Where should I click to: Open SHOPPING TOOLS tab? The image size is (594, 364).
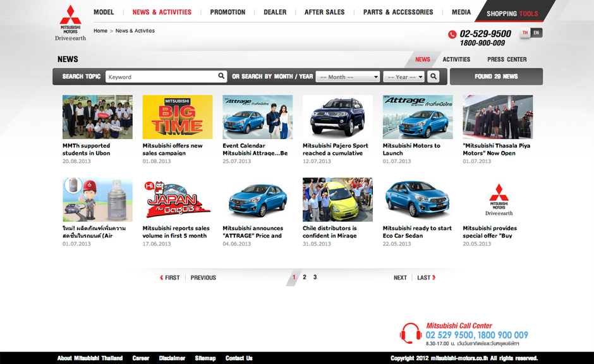(x=512, y=14)
